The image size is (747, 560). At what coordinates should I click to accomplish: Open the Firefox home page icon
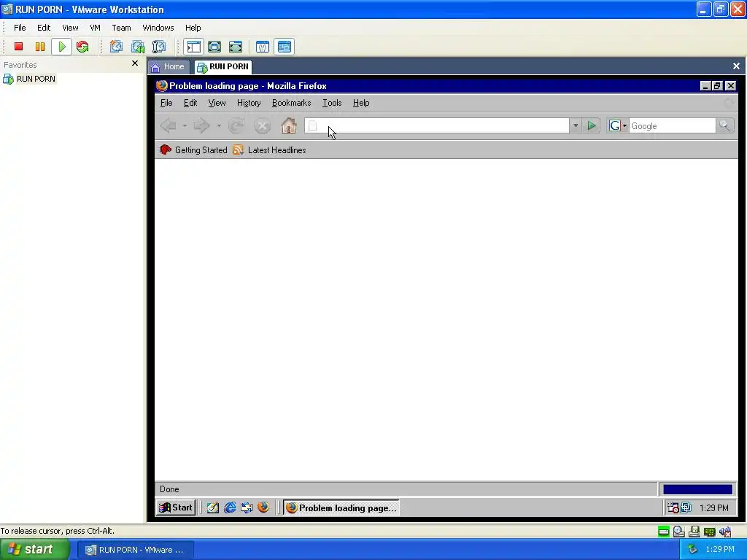tap(289, 125)
